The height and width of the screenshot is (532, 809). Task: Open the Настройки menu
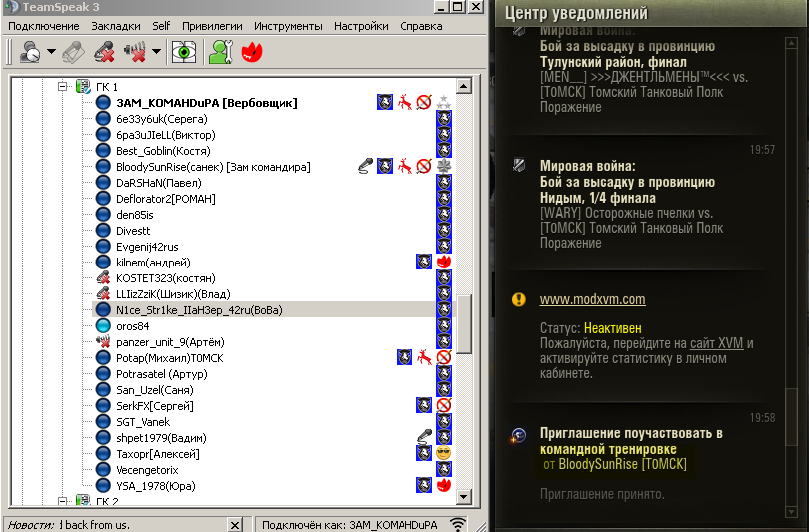361,26
